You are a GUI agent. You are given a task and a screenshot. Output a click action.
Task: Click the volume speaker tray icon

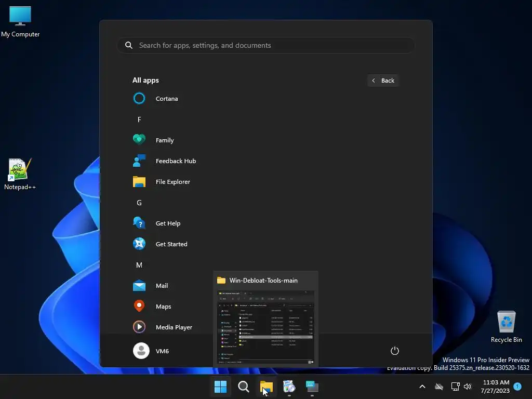point(468,387)
